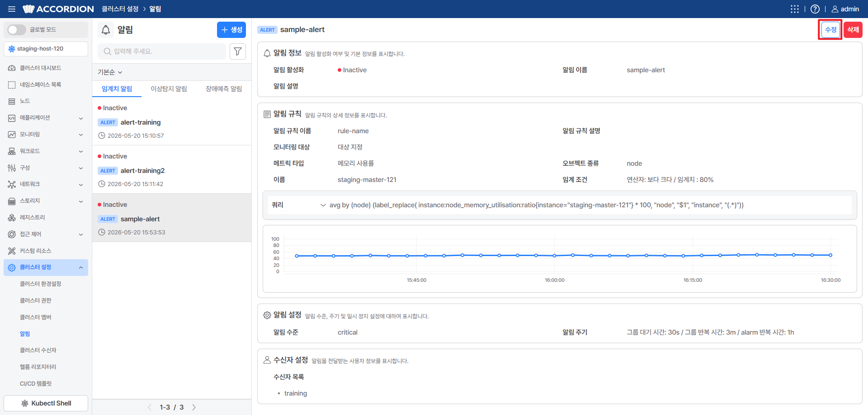The image size is (868, 415).
Task: Switch to the 임계치 알림 tab
Action: (117, 89)
